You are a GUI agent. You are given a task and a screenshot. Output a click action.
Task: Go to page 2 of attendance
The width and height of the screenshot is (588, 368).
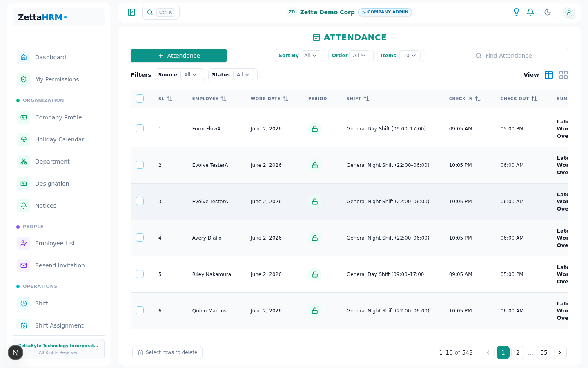coord(518,352)
